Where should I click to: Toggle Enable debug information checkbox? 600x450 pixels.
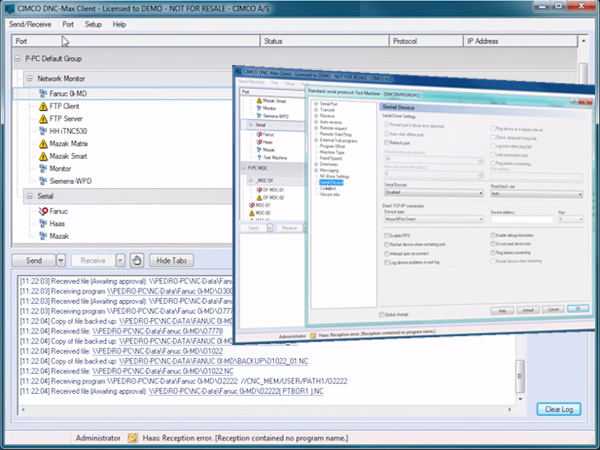493,235
